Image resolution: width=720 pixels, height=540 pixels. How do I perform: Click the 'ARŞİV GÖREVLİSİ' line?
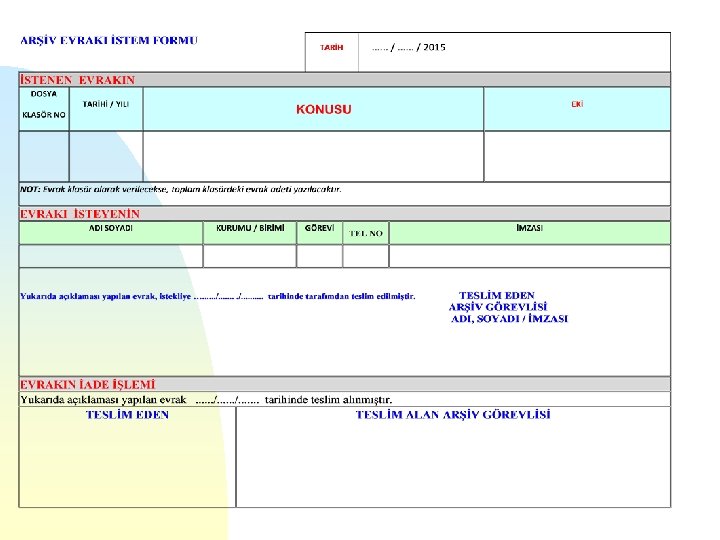point(498,307)
